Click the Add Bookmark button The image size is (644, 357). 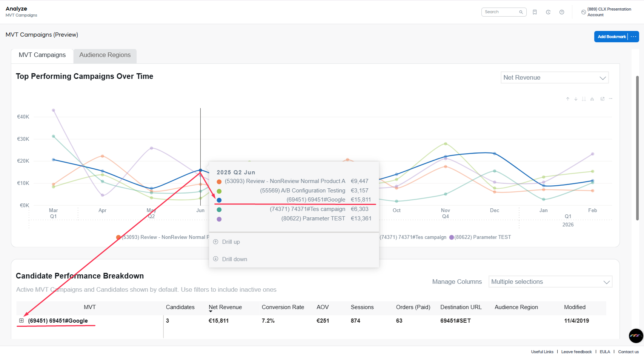611,37
